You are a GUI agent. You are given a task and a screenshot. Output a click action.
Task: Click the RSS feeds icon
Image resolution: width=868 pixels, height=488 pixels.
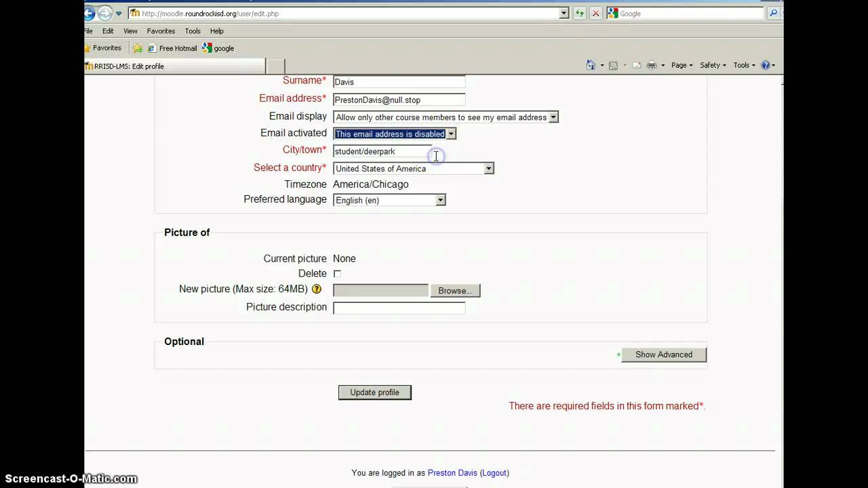tap(613, 65)
